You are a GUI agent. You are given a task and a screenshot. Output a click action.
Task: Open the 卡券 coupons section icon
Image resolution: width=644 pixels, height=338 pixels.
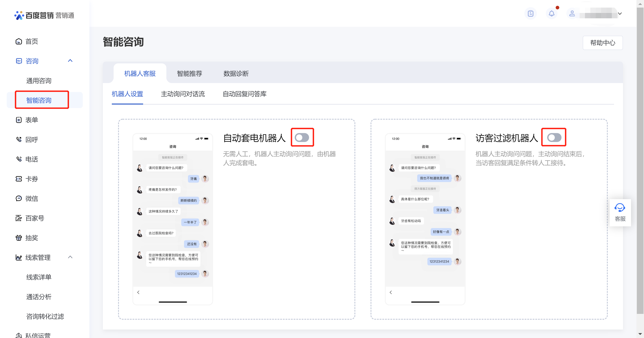click(x=19, y=179)
